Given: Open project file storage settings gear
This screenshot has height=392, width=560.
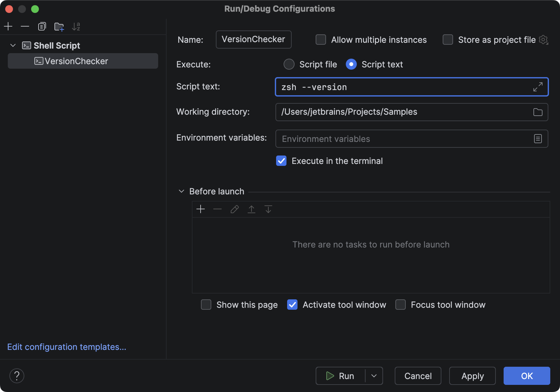Looking at the screenshot, I should 543,40.
